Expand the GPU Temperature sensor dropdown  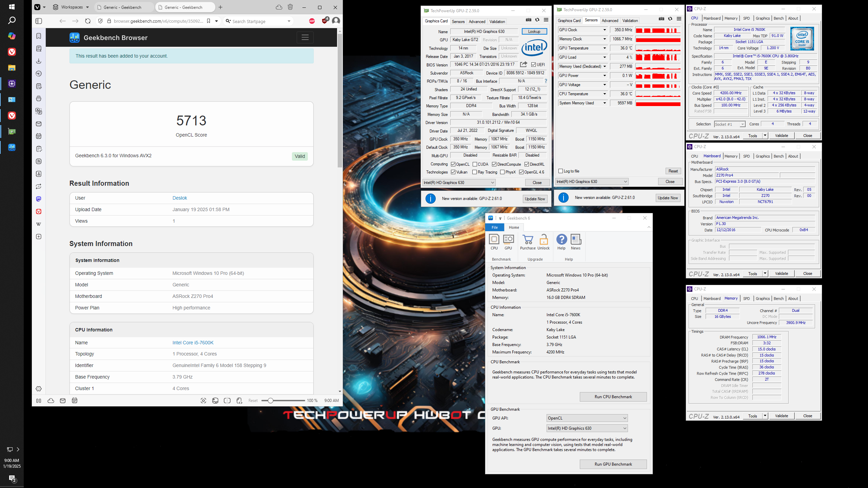605,48
